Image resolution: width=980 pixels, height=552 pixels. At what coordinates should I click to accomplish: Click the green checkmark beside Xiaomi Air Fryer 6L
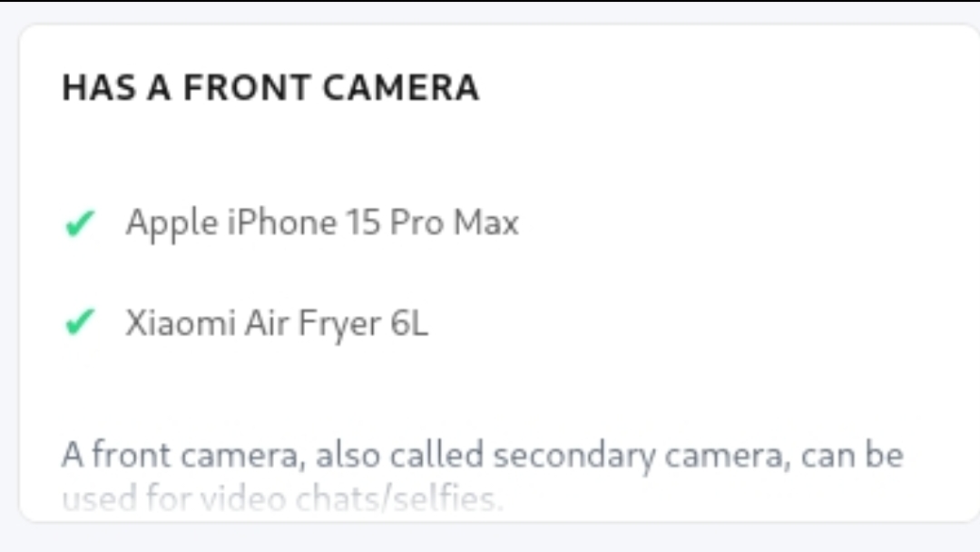coord(80,322)
